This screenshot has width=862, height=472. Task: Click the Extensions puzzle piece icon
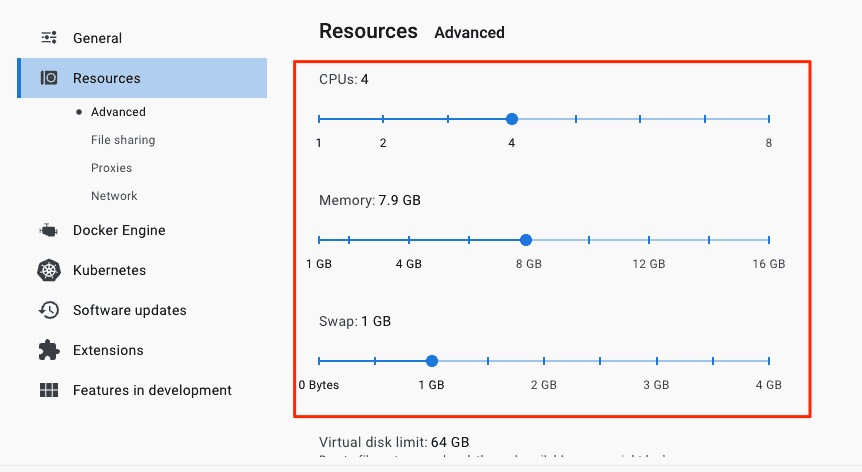pyautogui.click(x=48, y=350)
